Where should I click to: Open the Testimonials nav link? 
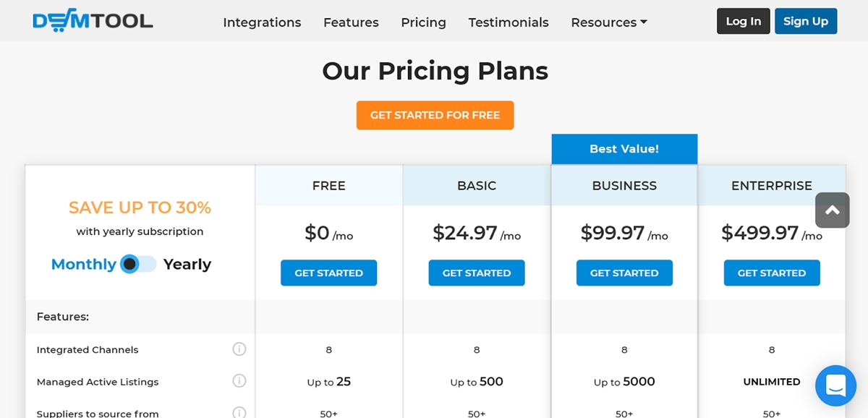coord(509,22)
